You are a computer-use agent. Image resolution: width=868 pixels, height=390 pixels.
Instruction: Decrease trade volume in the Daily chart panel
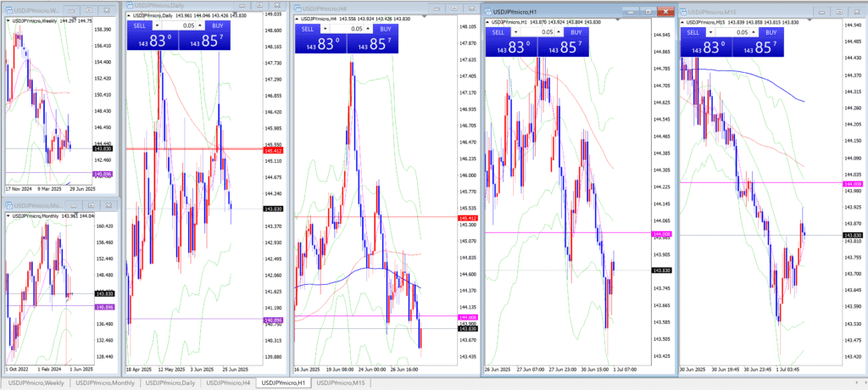point(157,25)
